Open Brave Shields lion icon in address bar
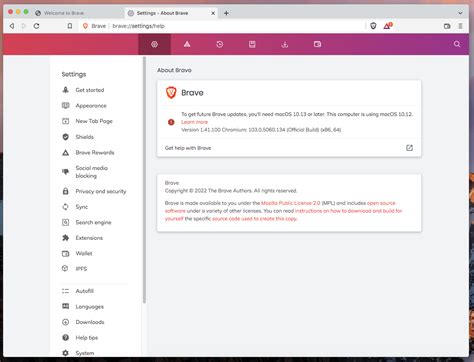Screen dimensions: 474x362 click(x=373, y=26)
